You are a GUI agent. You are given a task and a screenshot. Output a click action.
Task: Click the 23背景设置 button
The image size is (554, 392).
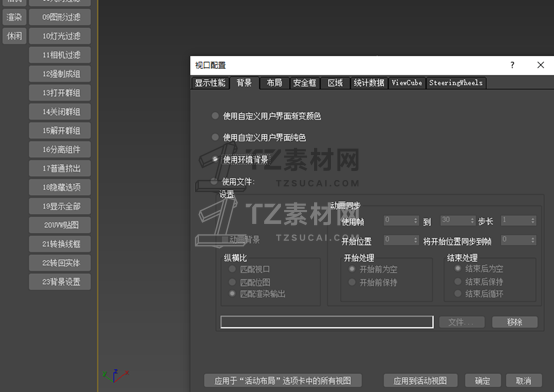pyautogui.click(x=60, y=282)
